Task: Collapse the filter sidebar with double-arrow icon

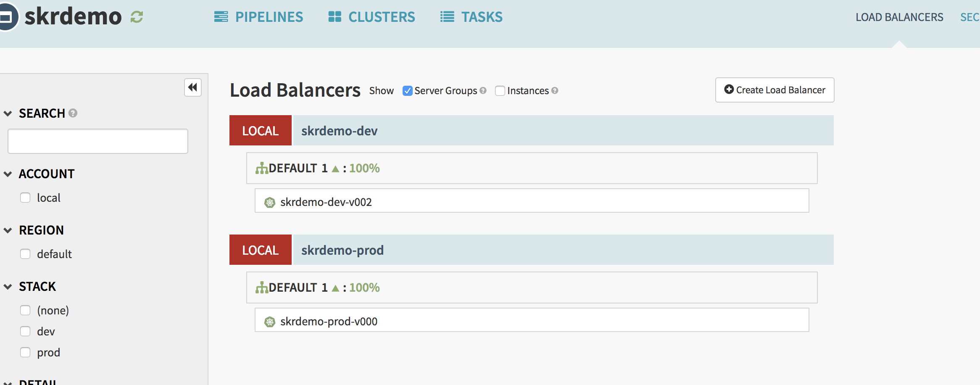Action: (x=193, y=87)
